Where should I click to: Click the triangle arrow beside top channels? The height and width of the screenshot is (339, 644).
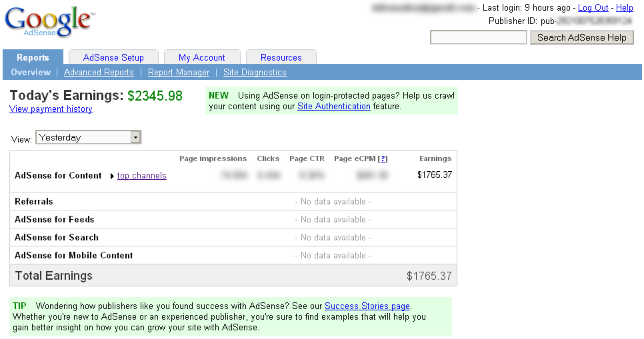(x=112, y=176)
